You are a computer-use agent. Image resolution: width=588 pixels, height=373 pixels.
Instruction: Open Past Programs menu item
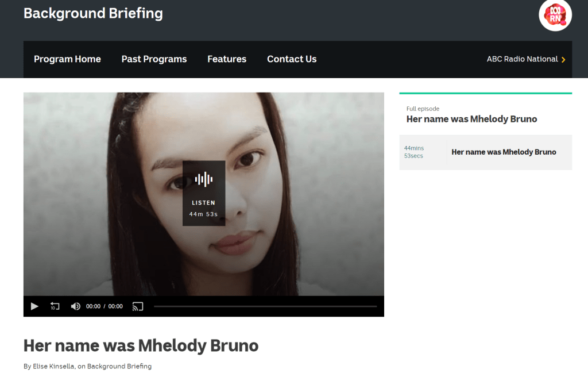point(154,59)
